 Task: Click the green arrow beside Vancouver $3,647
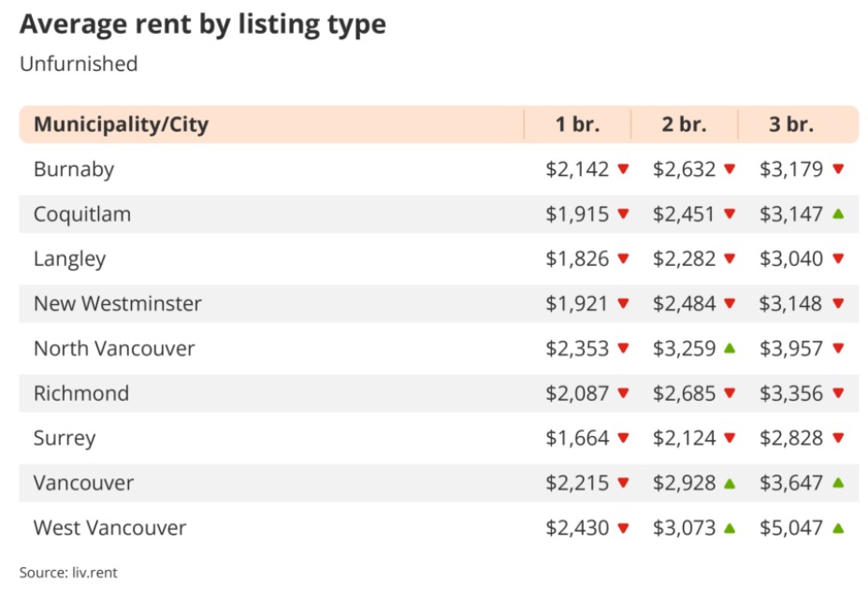click(x=838, y=483)
